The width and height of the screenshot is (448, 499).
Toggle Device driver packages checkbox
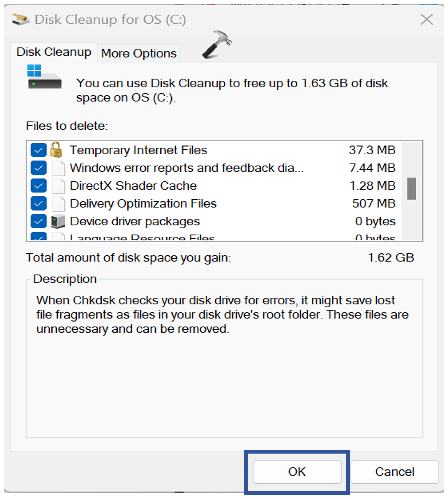[x=38, y=221]
